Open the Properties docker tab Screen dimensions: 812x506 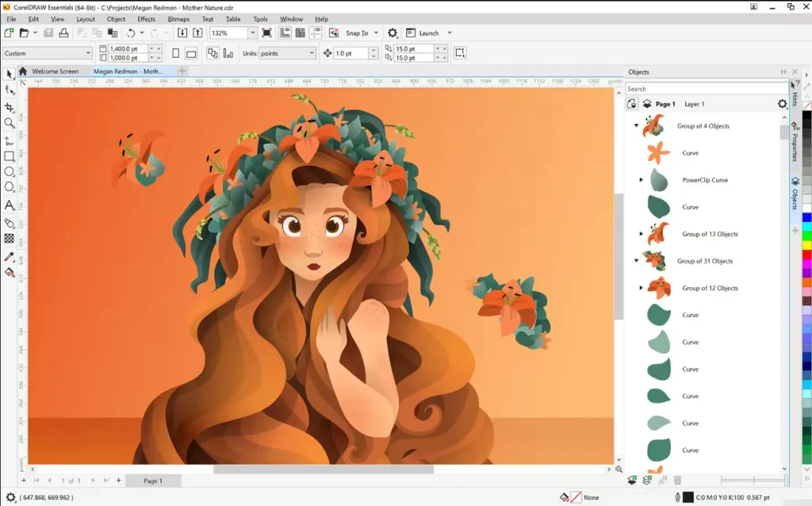click(x=795, y=144)
